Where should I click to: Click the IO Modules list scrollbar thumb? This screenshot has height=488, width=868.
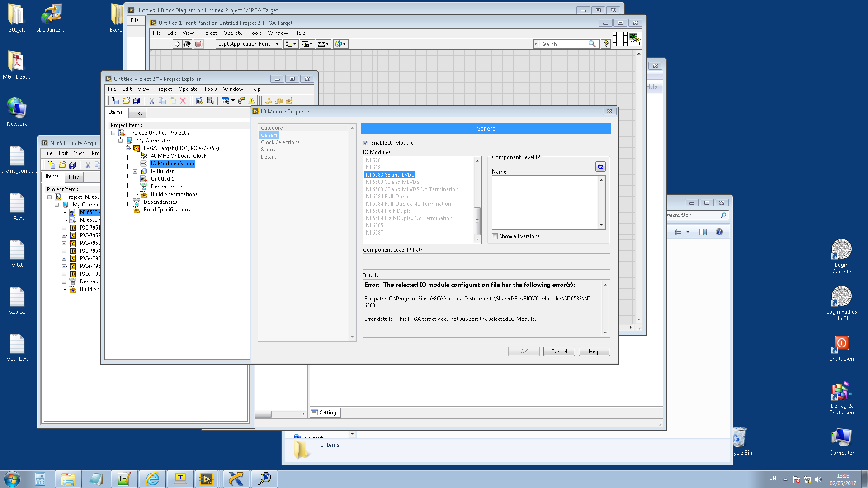(477, 221)
